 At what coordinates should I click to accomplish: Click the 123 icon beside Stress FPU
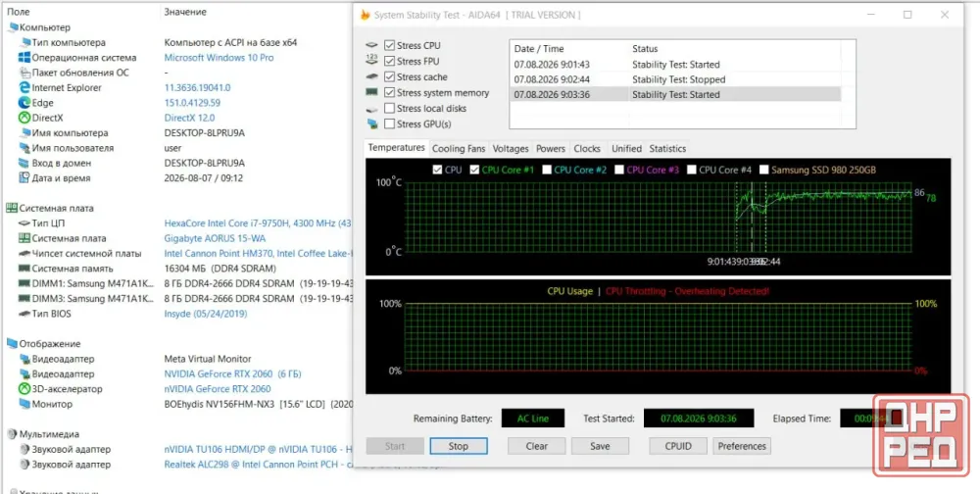(x=371, y=60)
